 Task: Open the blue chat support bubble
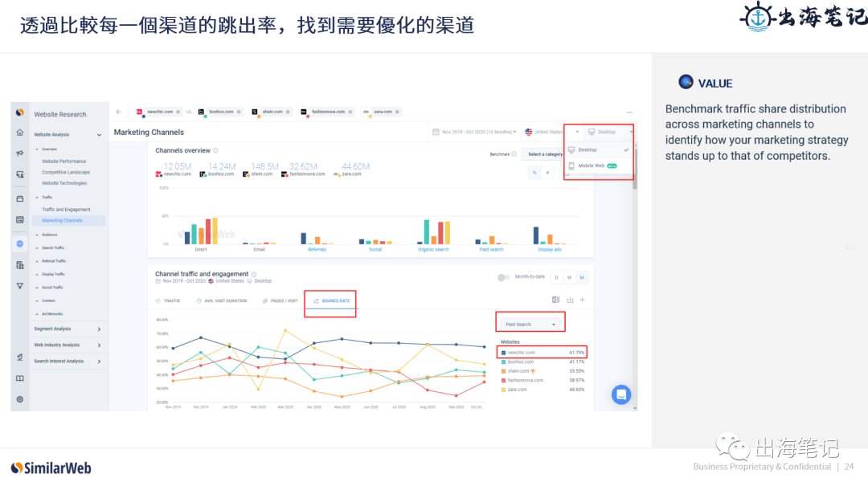click(621, 394)
